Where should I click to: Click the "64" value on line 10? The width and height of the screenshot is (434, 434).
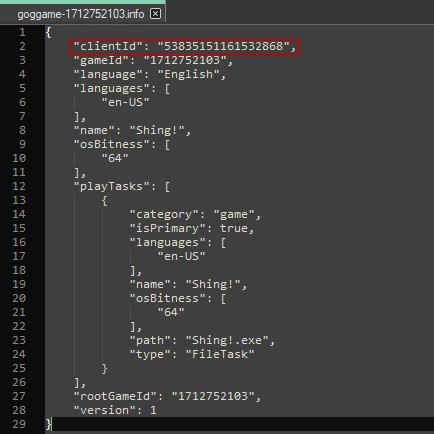pyautogui.click(x=115, y=158)
